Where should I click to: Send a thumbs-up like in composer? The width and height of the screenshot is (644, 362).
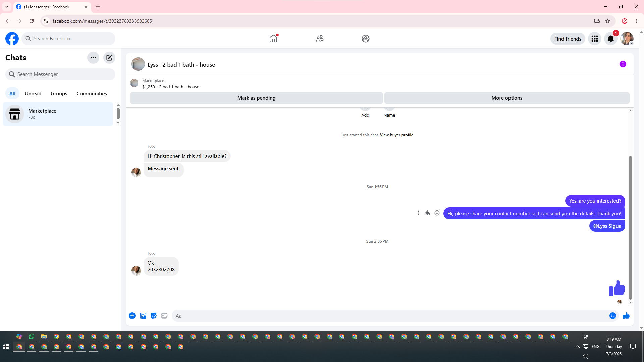pyautogui.click(x=626, y=316)
